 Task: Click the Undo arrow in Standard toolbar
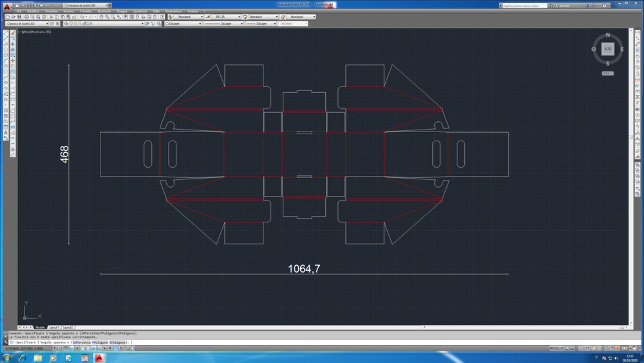coord(82,17)
